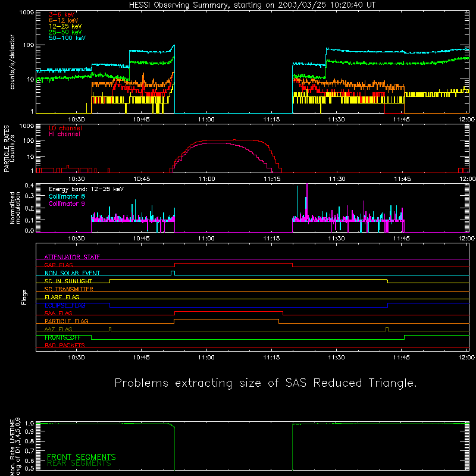Select the 'Collimator 8' legend label
Screen dimensions: 476x476
tap(67, 196)
